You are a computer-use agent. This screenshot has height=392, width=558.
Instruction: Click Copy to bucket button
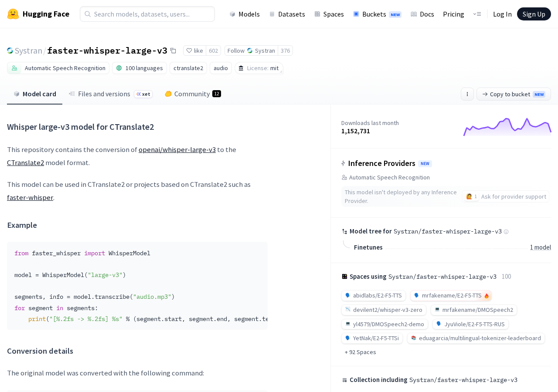(514, 94)
